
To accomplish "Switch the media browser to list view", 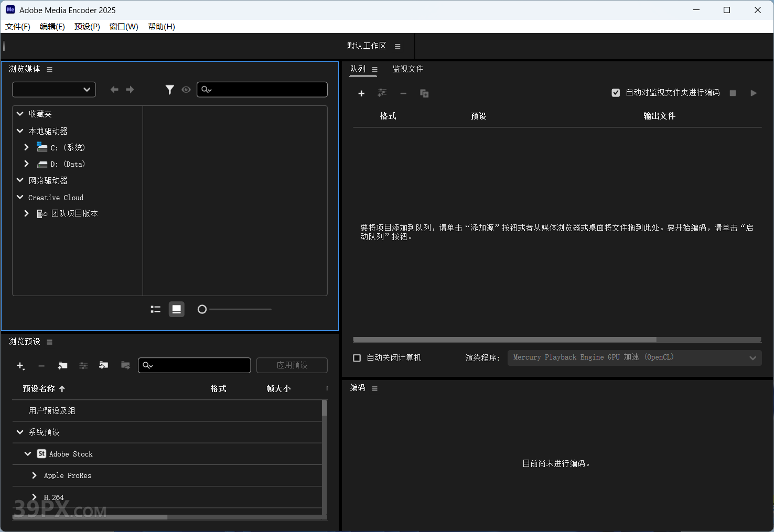I will [156, 309].
